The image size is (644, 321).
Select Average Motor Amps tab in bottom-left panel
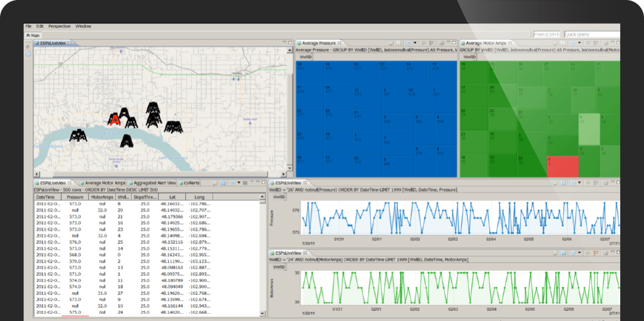pos(103,183)
